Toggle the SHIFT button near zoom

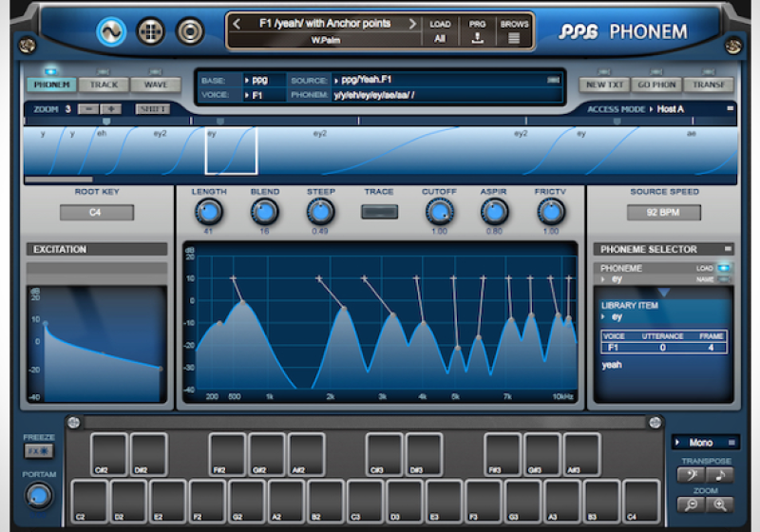coord(153,109)
